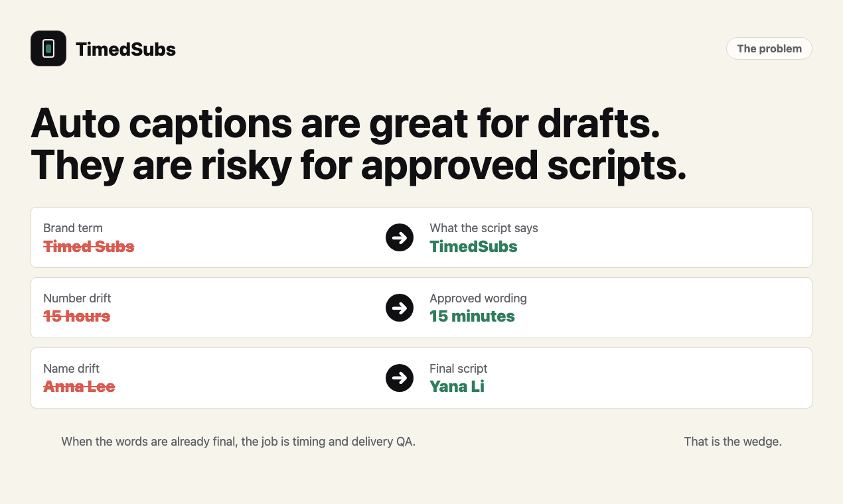
Task: Click the 'Number drift' label
Action: tap(77, 298)
